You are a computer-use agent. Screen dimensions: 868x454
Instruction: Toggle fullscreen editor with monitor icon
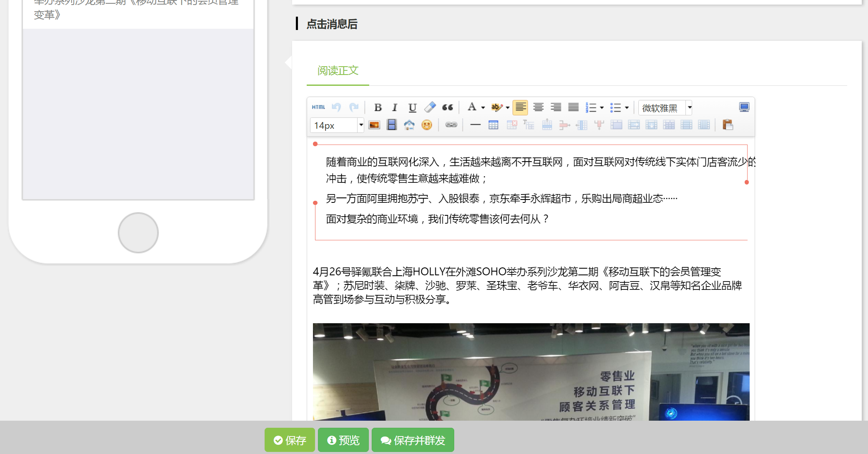pos(744,107)
